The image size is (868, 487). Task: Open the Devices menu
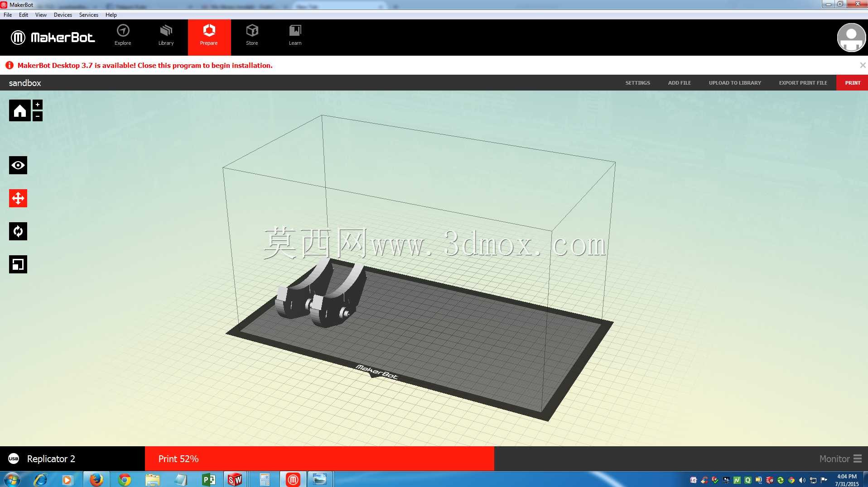pyautogui.click(x=63, y=15)
